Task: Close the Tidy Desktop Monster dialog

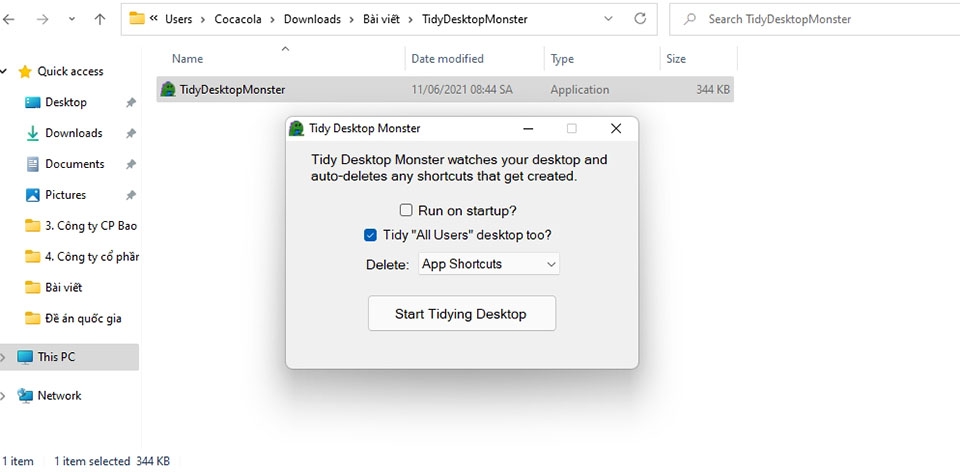Action: point(616,129)
